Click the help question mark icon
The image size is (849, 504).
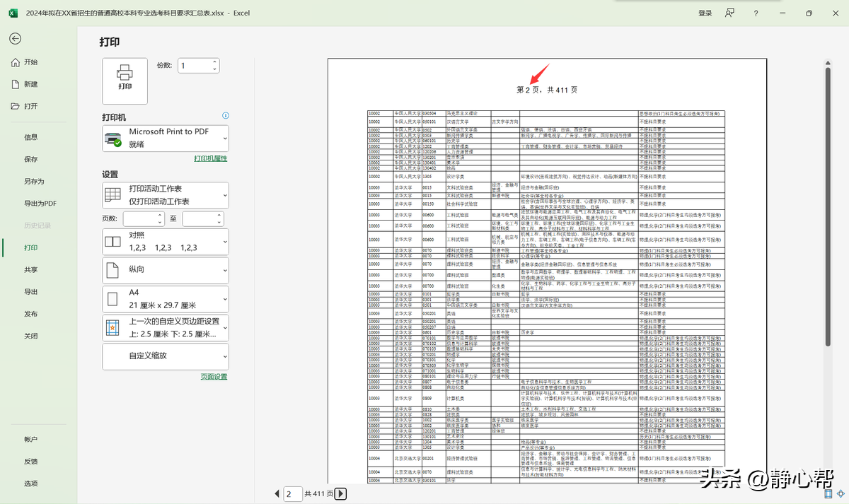click(756, 13)
